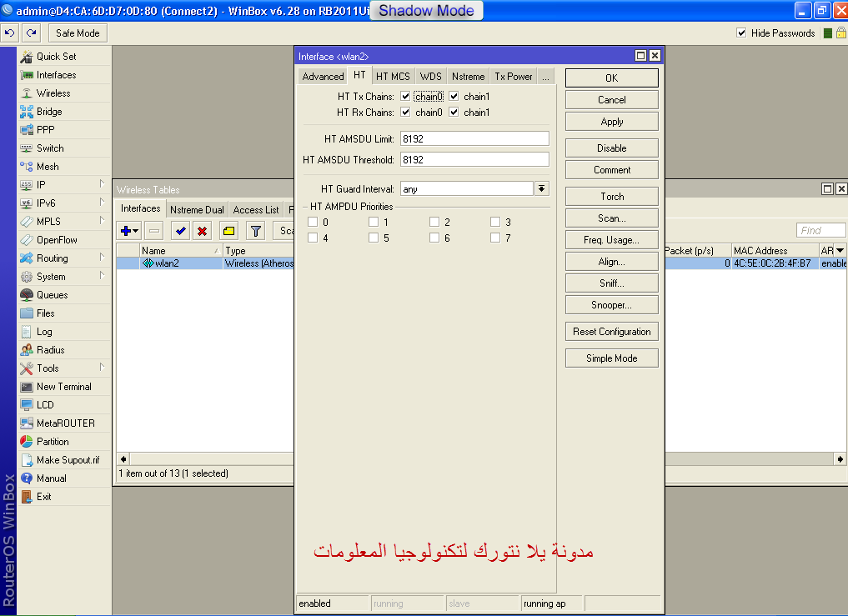
Task: Open the Interfaces menu item icon
Action: [x=27, y=75]
